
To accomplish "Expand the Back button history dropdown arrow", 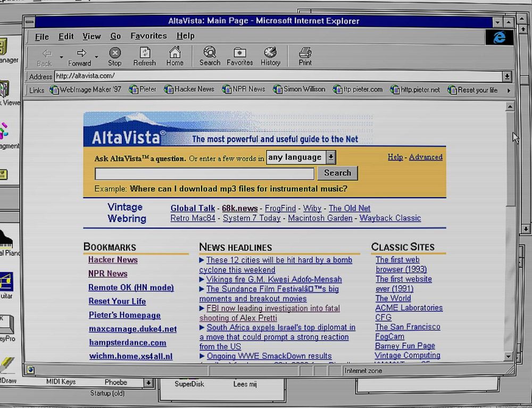I will click(61, 57).
